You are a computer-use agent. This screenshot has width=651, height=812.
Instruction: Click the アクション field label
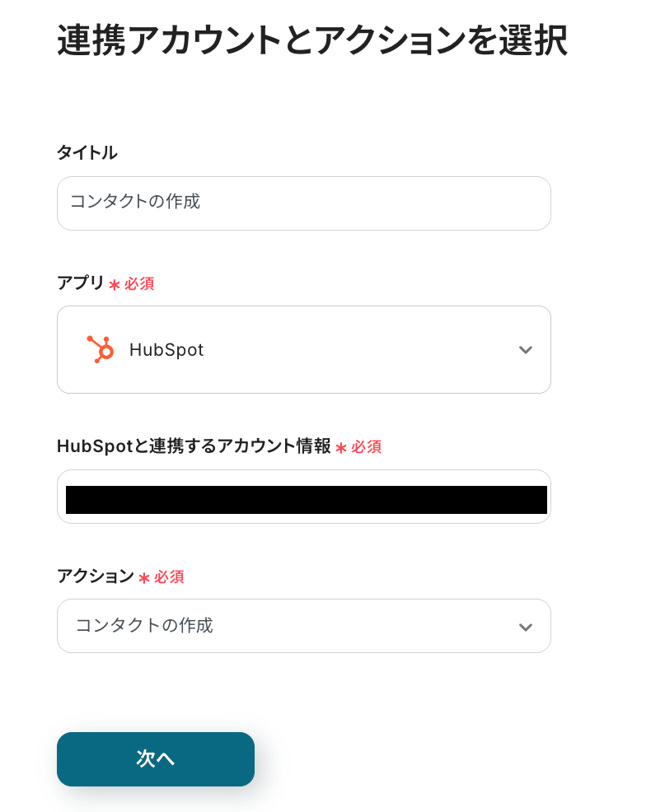point(95,576)
